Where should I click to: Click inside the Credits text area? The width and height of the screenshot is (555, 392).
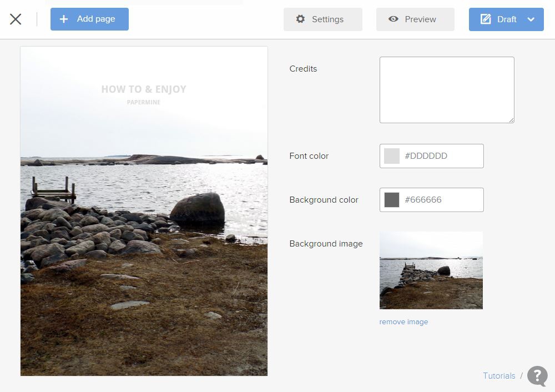click(x=446, y=89)
